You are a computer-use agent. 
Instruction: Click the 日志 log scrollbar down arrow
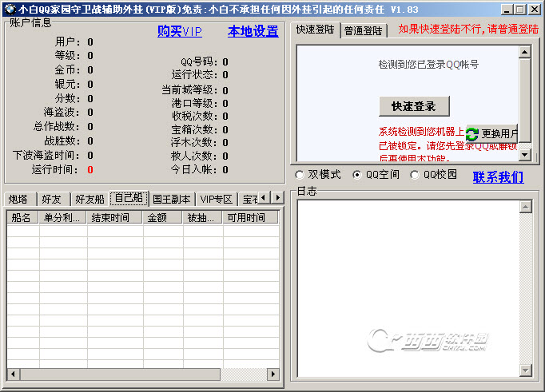526,370
